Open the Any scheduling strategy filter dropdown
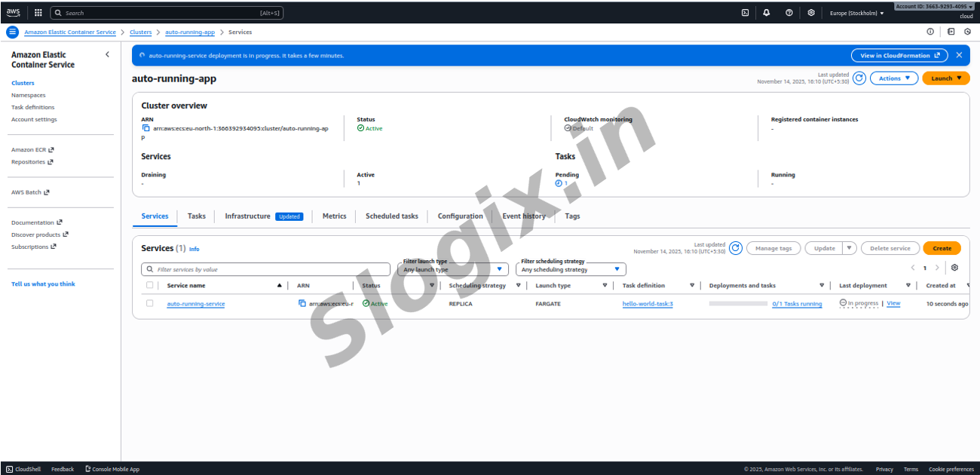The height and width of the screenshot is (475, 980). pyautogui.click(x=571, y=269)
